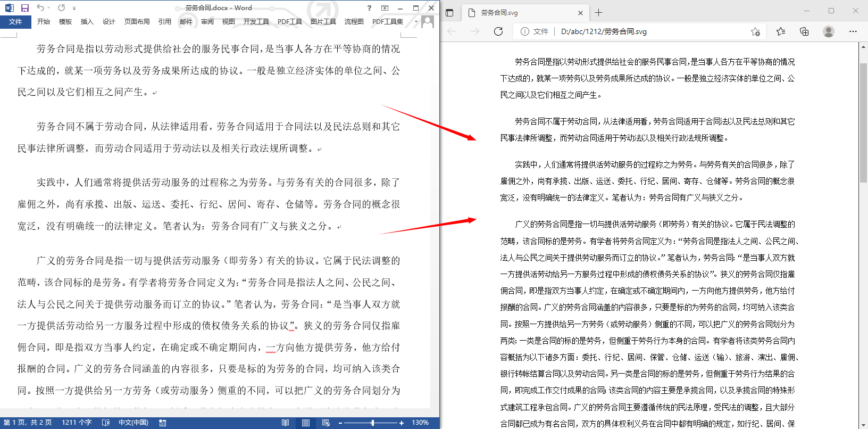
Task: Open the undo history dropdown arrow
Action: pos(49,8)
